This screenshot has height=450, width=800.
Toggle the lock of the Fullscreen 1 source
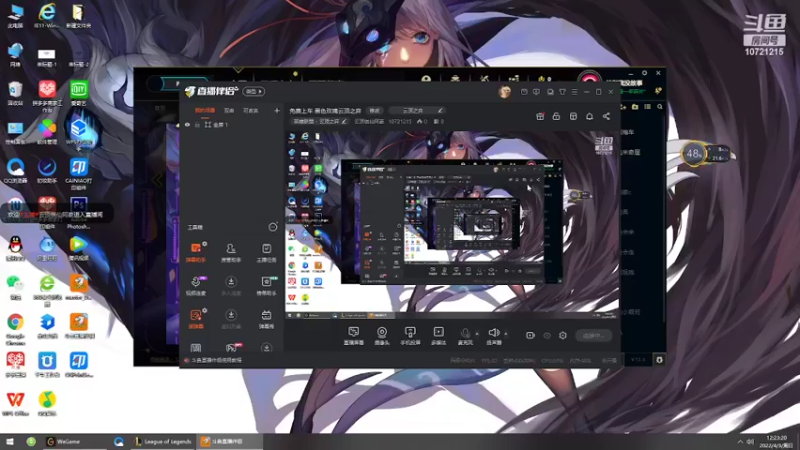point(197,124)
